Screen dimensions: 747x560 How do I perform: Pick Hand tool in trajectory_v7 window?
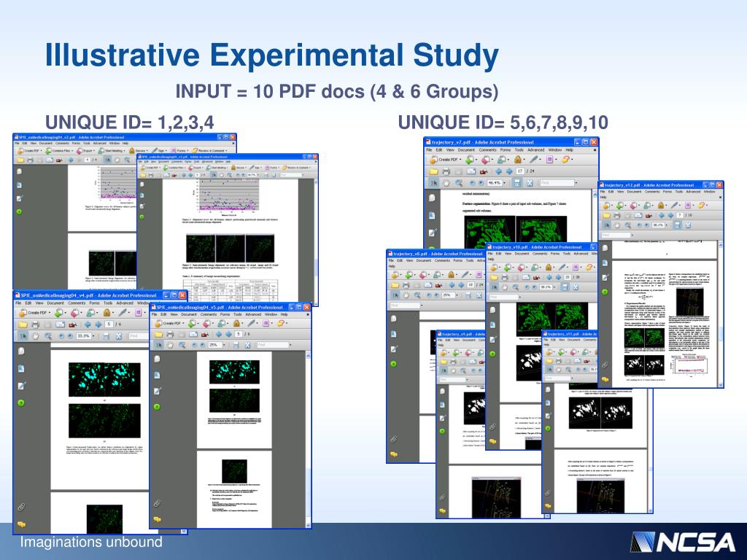coord(446,183)
